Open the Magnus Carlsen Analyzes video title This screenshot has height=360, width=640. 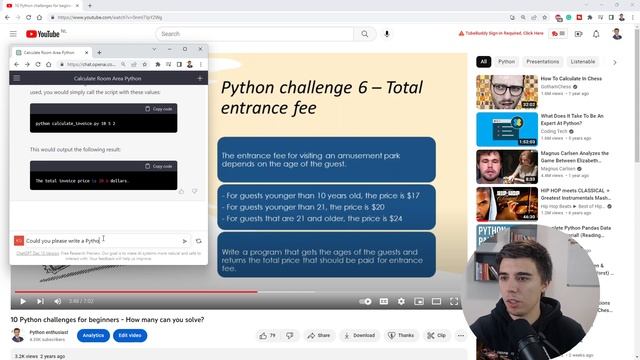click(575, 157)
